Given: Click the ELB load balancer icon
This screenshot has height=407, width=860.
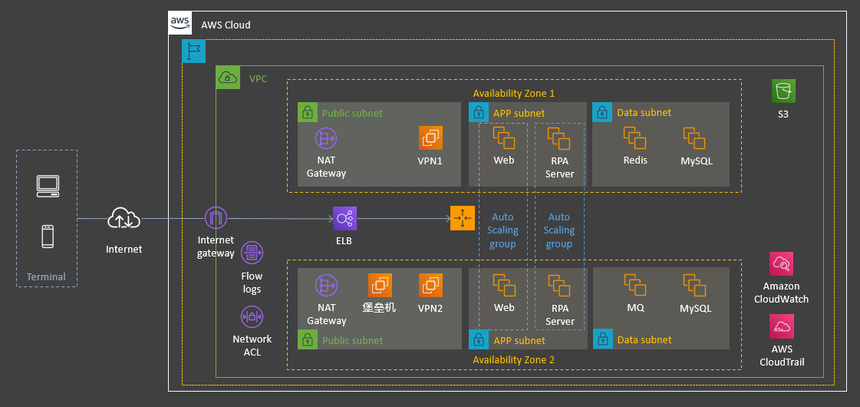Looking at the screenshot, I should click(345, 218).
